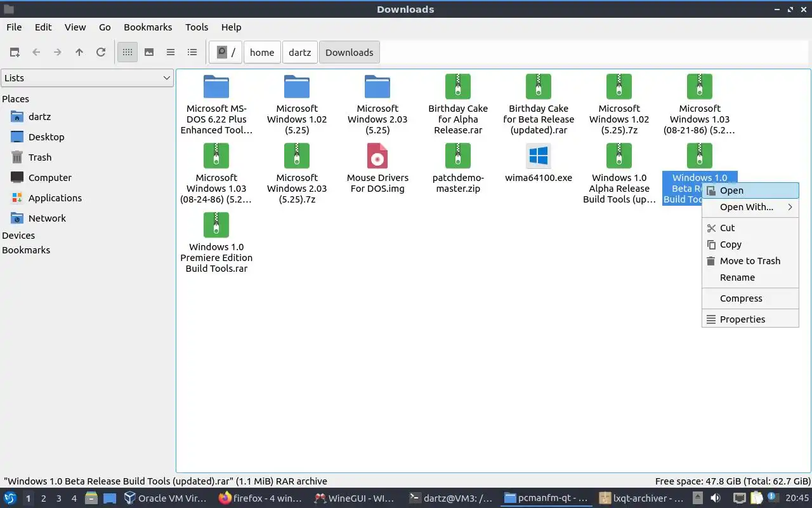Switch to virtual desktop 2
This screenshot has width=812, height=508.
click(43, 498)
